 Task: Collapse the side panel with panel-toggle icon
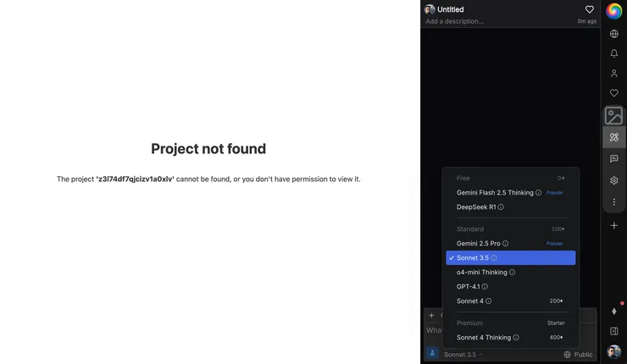tap(613, 331)
